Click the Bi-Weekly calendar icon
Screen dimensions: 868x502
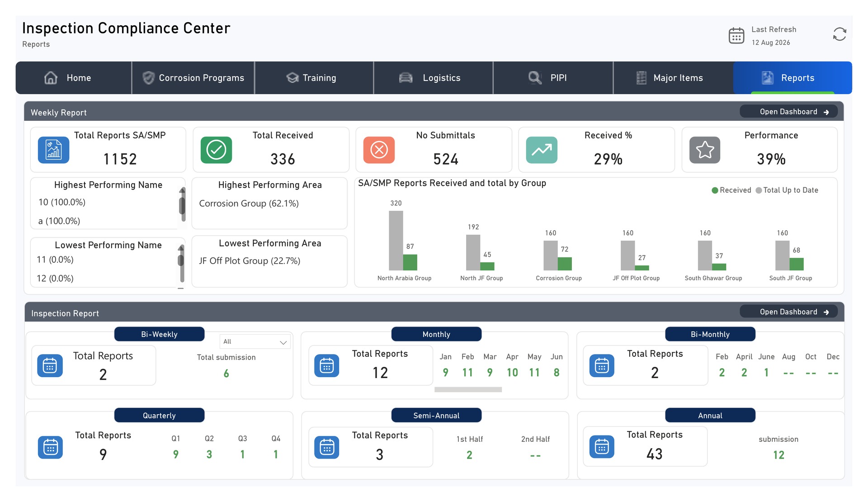(x=50, y=366)
